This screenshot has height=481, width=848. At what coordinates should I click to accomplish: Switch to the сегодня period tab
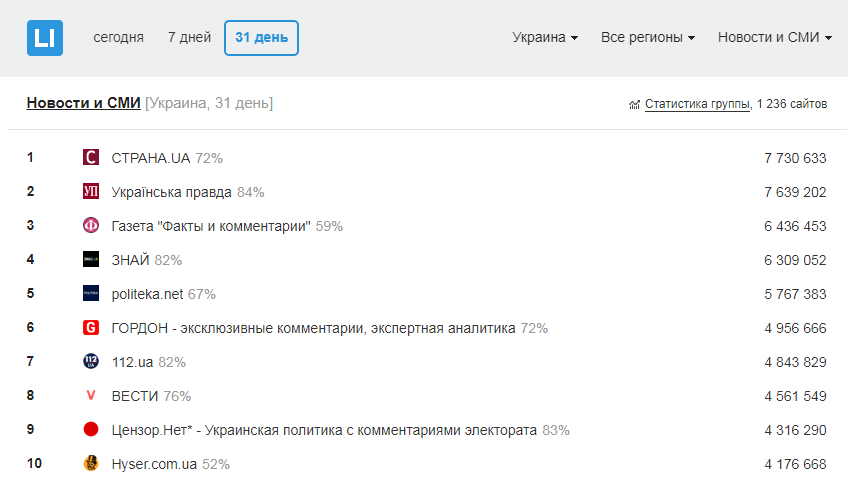click(119, 38)
